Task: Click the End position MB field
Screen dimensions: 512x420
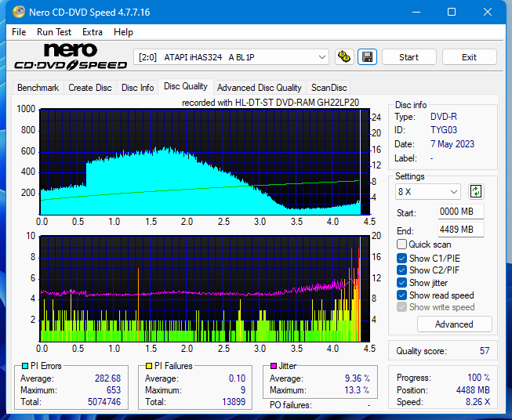Action: 460,229
